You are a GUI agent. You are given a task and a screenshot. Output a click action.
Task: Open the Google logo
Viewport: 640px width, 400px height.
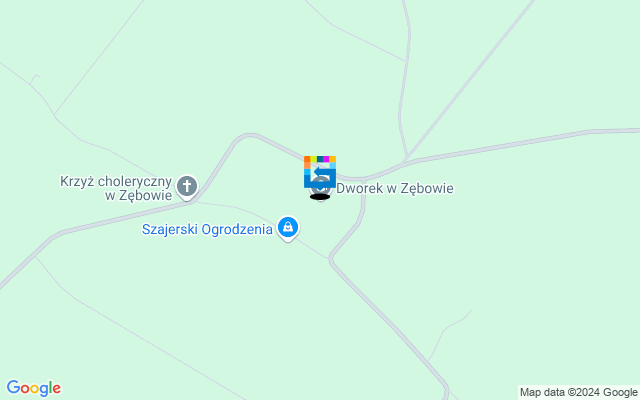[x=34, y=388]
